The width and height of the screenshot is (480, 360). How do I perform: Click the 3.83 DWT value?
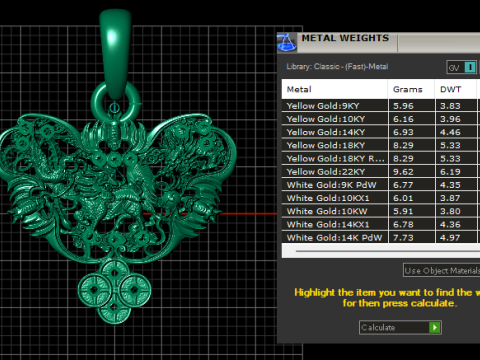(x=450, y=106)
